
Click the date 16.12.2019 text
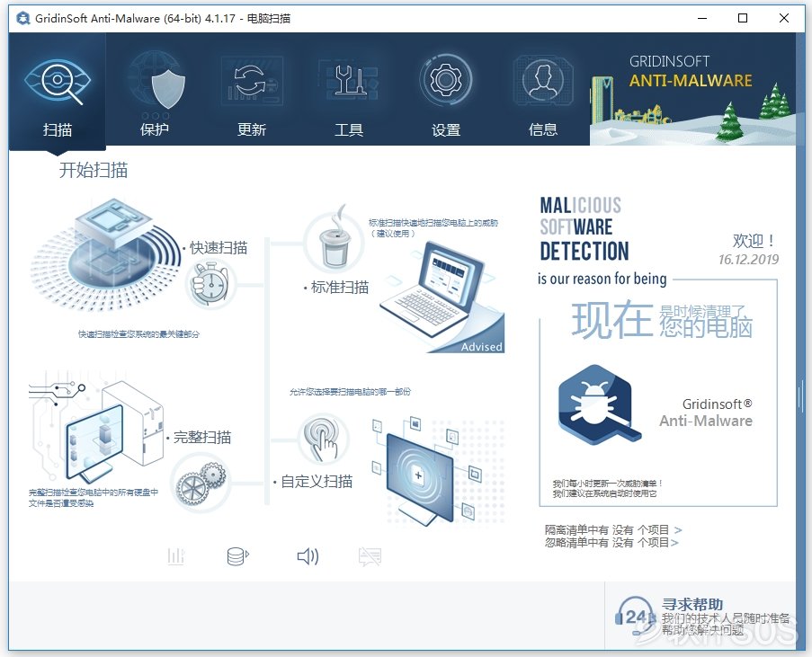pyautogui.click(x=748, y=260)
